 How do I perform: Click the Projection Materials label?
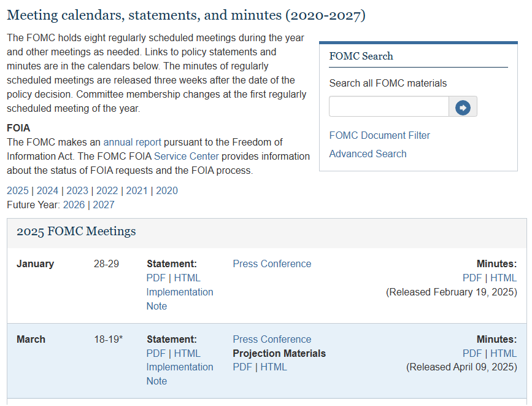coord(279,353)
